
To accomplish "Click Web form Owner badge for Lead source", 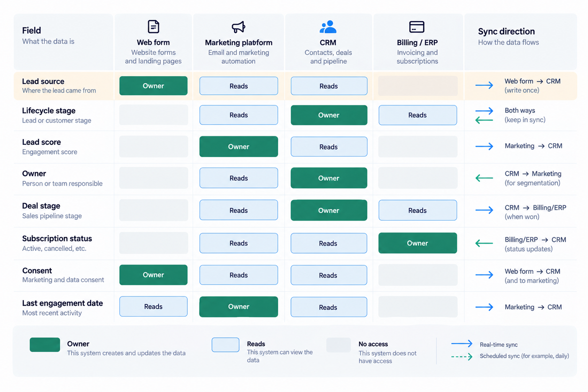I will click(153, 86).
